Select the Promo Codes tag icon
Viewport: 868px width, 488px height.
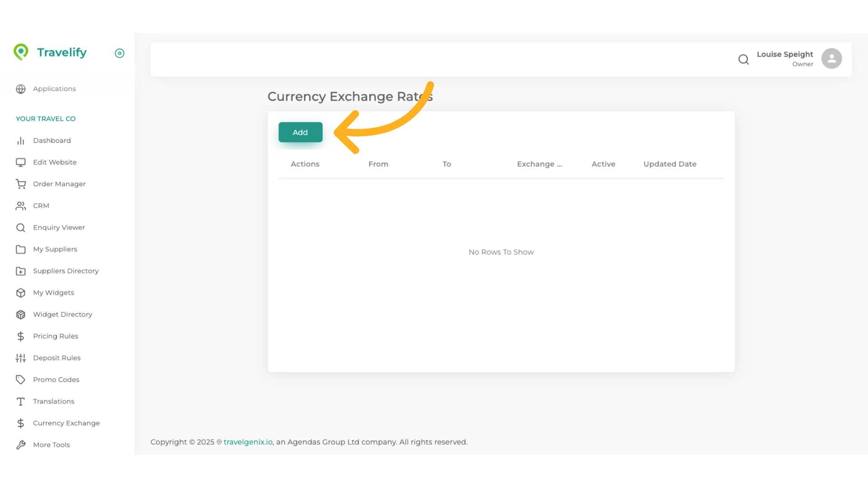(x=21, y=380)
